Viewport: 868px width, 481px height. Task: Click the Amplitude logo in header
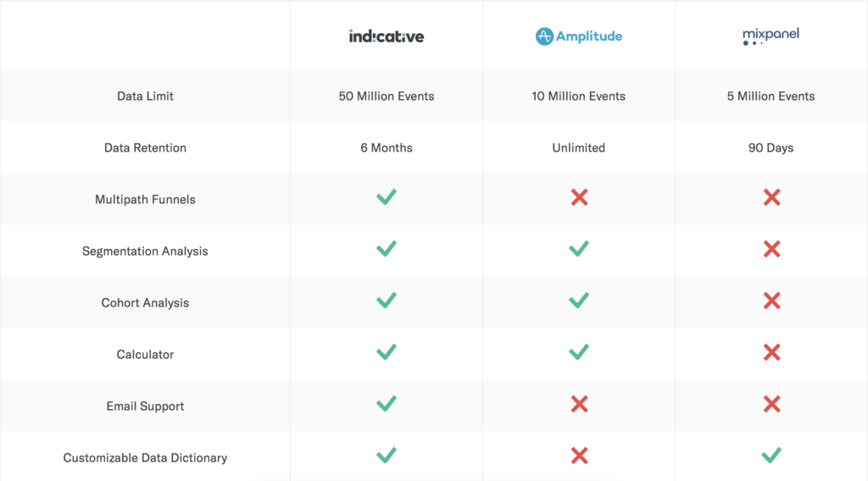click(578, 36)
